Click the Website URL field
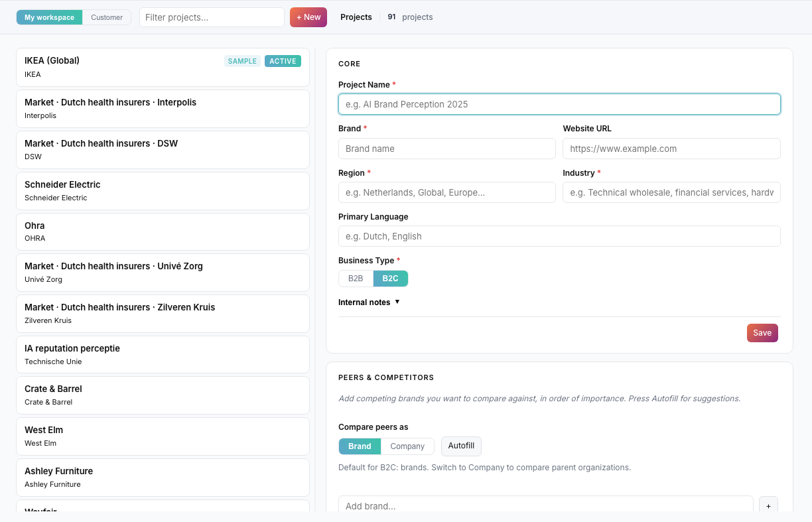812x522 pixels. (671, 149)
